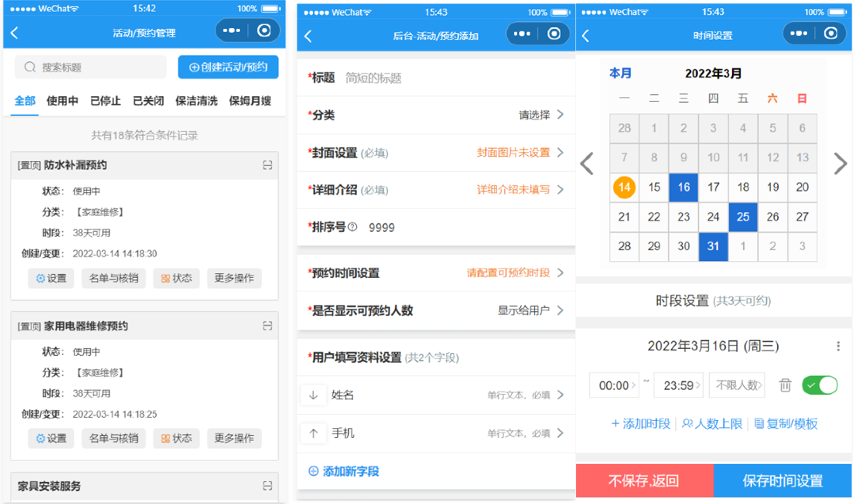Image resolution: width=868 pixels, height=504 pixels.
Task: Open start time picker 00:00
Action: tap(614, 385)
